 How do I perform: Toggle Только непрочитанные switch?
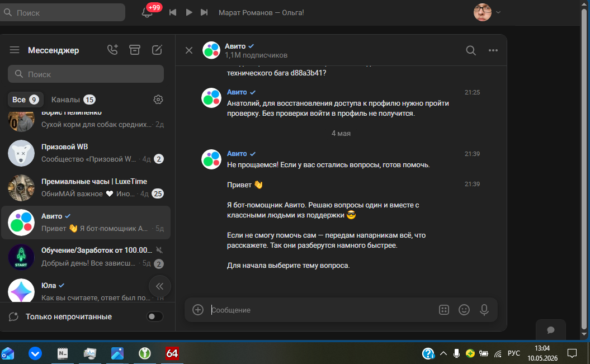click(155, 316)
